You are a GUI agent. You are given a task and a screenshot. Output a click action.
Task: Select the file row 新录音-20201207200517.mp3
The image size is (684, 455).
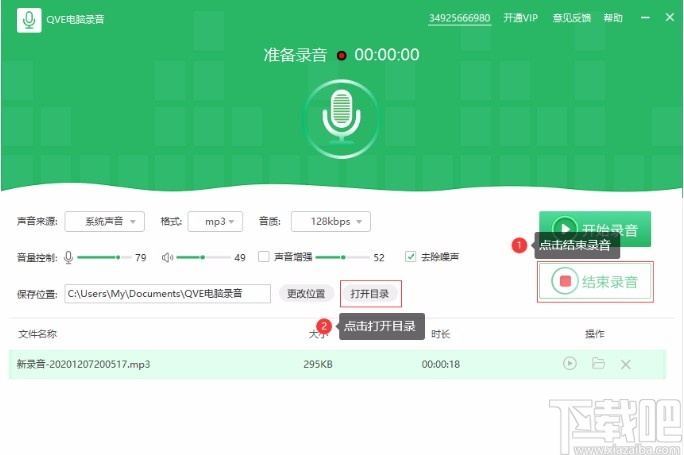(337, 364)
